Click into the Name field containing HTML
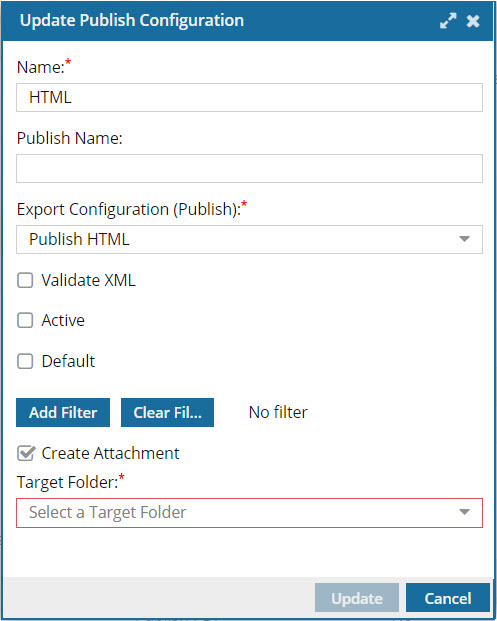The width and height of the screenshot is (497, 621). point(249,97)
